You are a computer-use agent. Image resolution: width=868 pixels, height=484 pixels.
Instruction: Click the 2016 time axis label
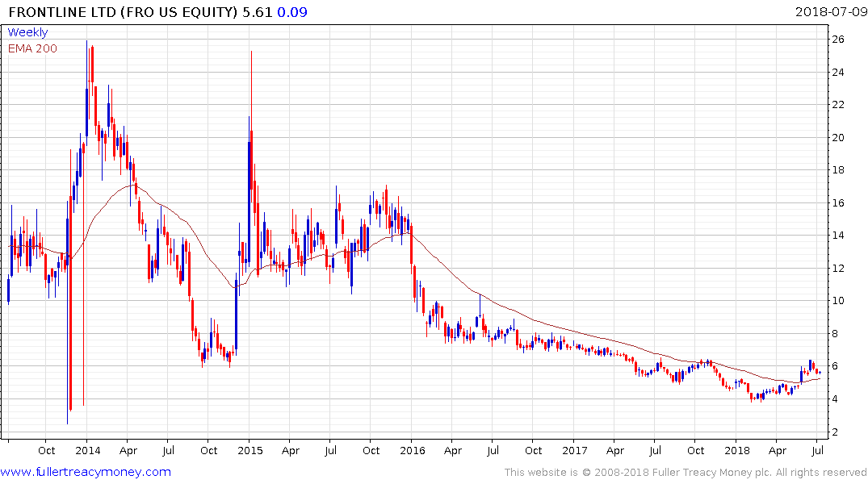(x=413, y=450)
